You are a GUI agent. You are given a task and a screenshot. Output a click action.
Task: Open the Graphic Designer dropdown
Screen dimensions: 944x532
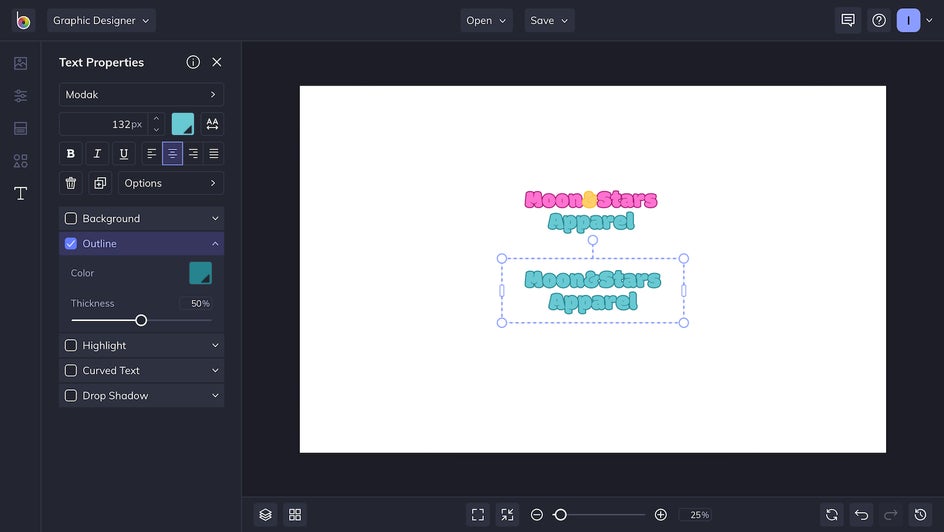tap(101, 20)
